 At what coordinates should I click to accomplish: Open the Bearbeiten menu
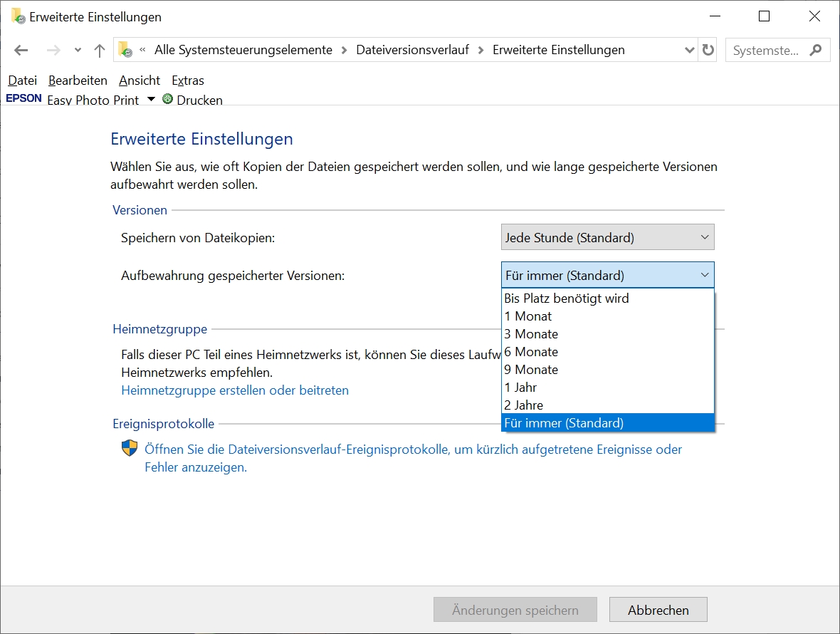click(x=78, y=80)
